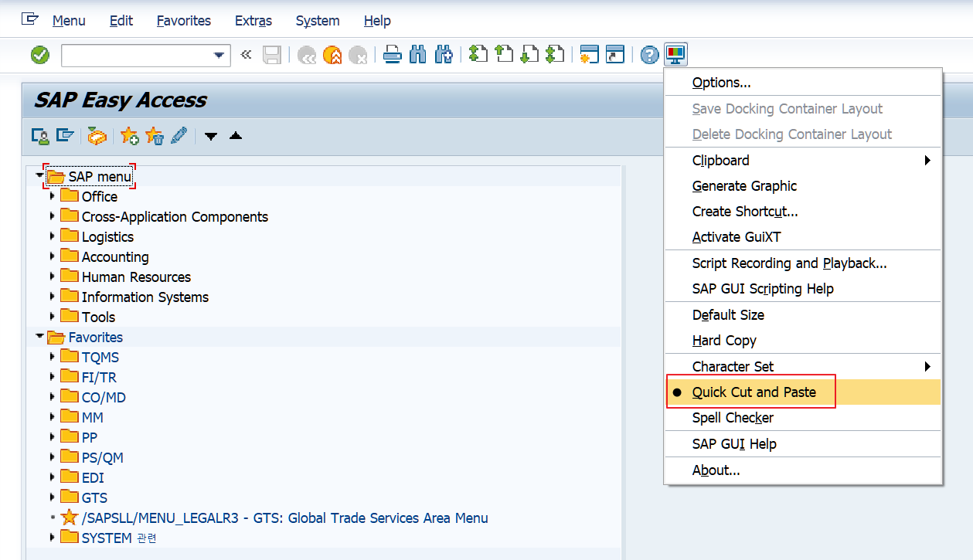The width and height of the screenshot is (973, 560).
Task: Open the Extras menu
Action: tap(253, 21)
